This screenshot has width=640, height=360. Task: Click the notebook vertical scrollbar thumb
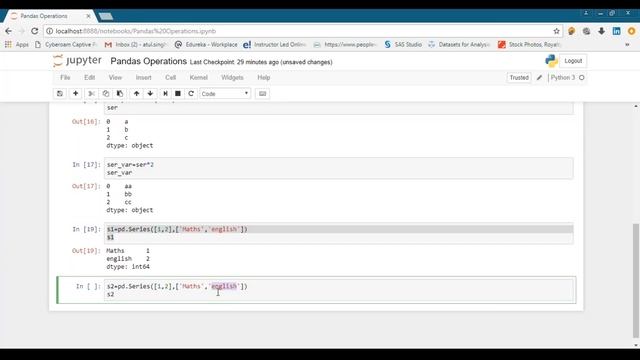pyautogui.click(x=636, y=281)
